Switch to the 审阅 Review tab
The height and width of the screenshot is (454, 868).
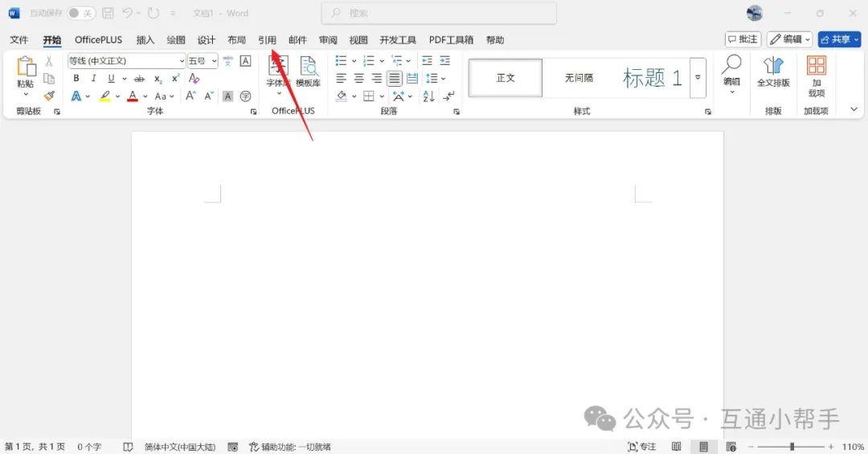click(328, 40)
